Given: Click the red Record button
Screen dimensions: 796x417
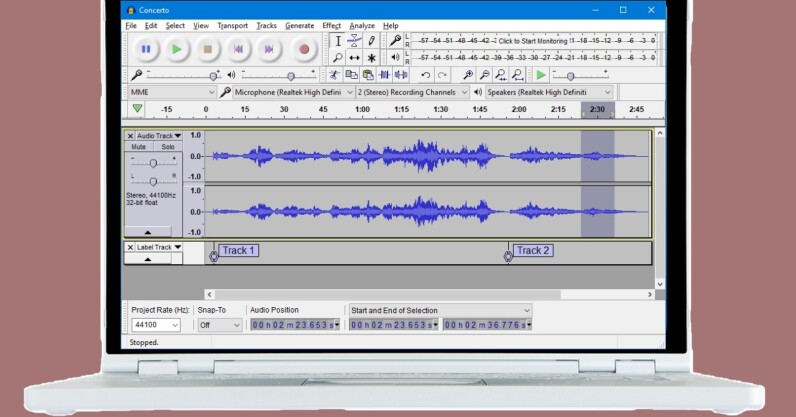Looking at the screenshot, I should click(x=304, y=48).
